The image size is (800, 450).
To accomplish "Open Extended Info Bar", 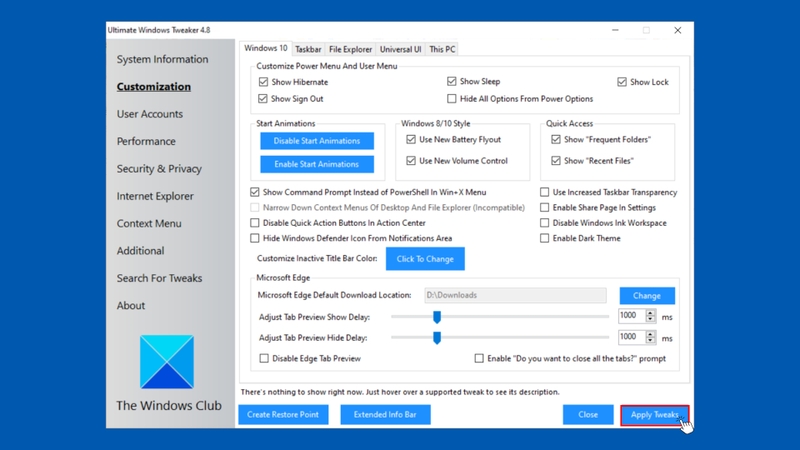I will (385, 414).
